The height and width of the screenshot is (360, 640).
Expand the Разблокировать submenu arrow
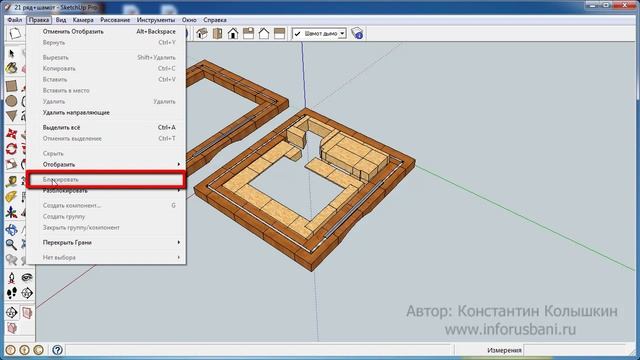[x=178, y=191]
